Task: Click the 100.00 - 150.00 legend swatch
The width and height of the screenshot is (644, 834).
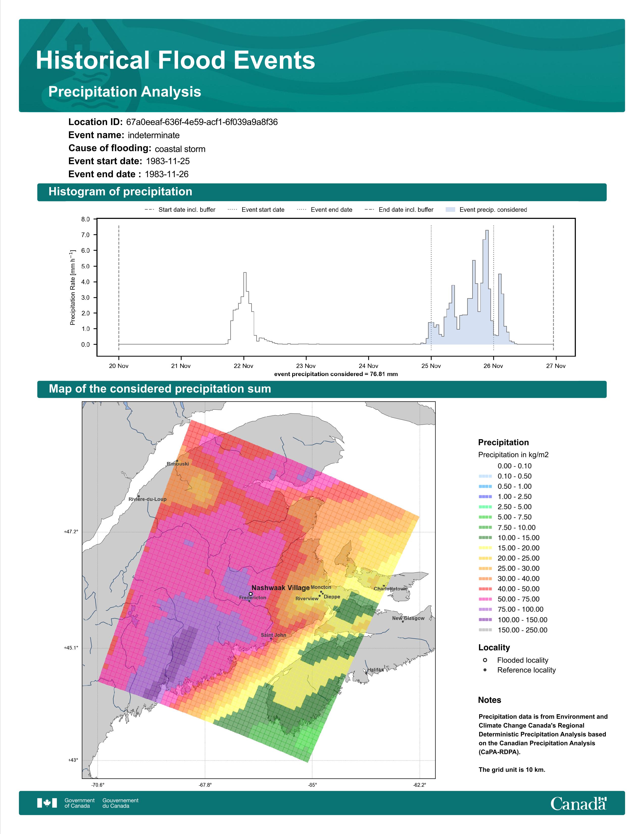Action: [485, 620]
